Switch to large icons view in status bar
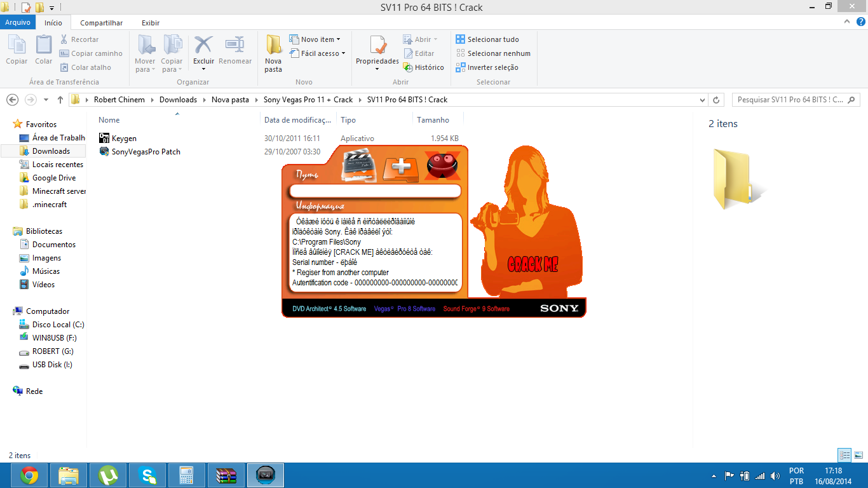This screenshot has width=868, height=488. tap(858, 455)
